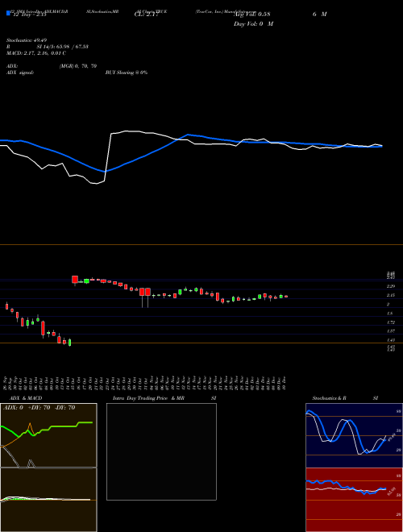403x532 pixels.
Task: Click the rotated 49.49 label on Stochastics chart
Action: [x=391, y=438]
